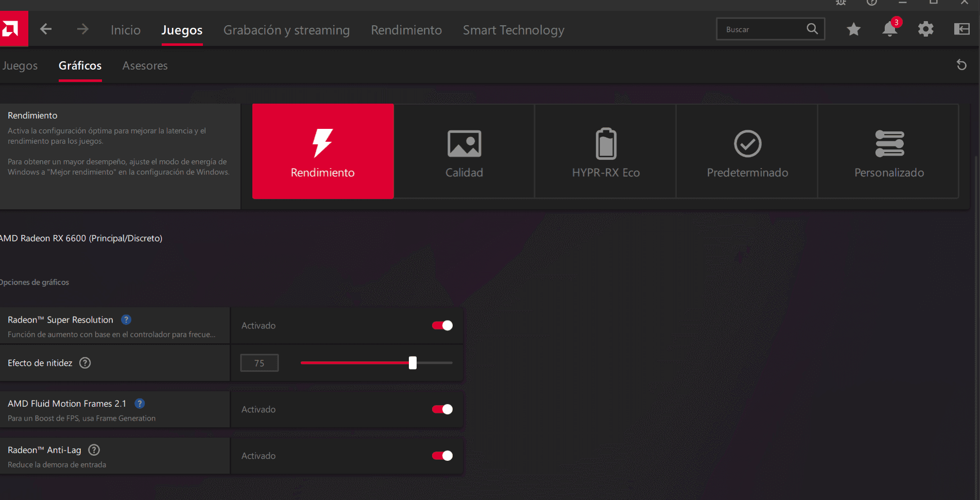Select the Rendimiento profile tile
The height and width of the screenshot is (500, 980).
pos(323,151)
